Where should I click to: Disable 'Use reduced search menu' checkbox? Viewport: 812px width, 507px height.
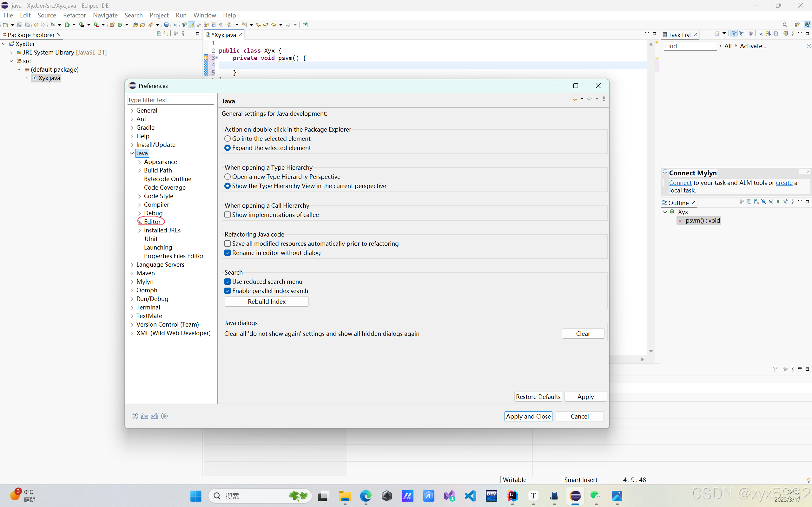228,282
